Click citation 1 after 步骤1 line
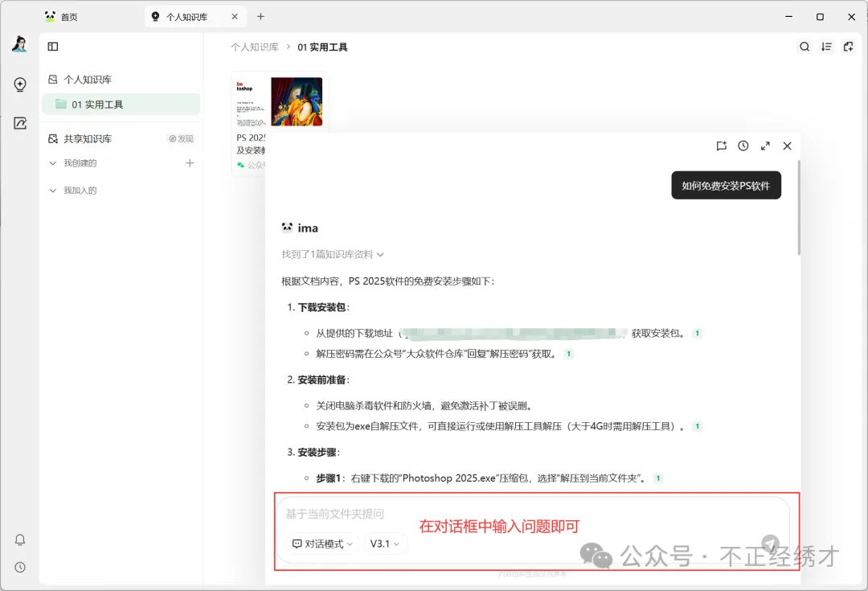Image resolution: width=868 pixels, height=591 pixels. click(657, 478)
